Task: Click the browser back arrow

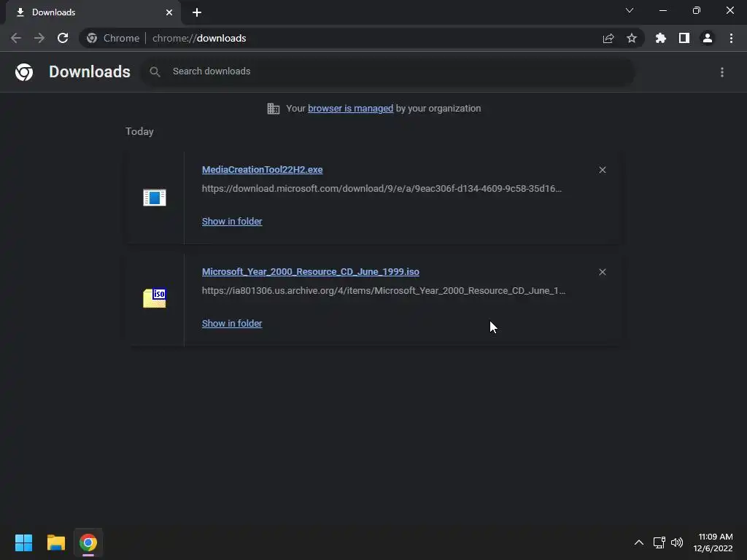Action: (16, 38)
